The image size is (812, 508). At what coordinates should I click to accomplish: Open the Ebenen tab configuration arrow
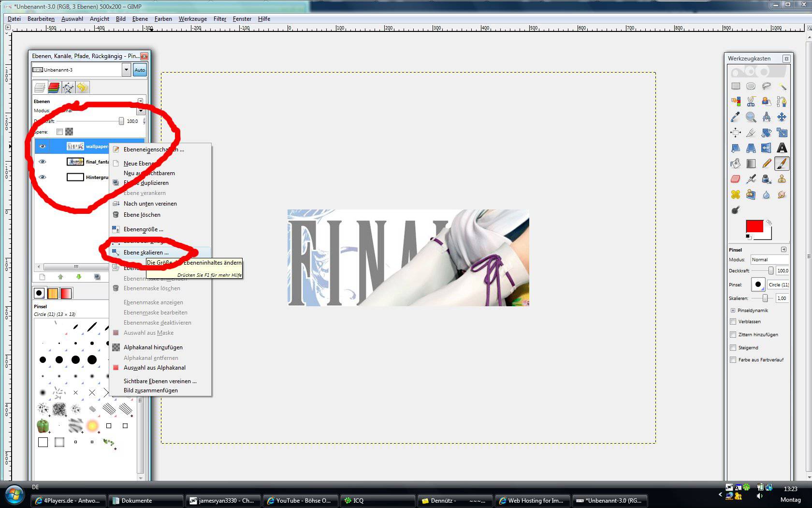click(x=140, y=101)
